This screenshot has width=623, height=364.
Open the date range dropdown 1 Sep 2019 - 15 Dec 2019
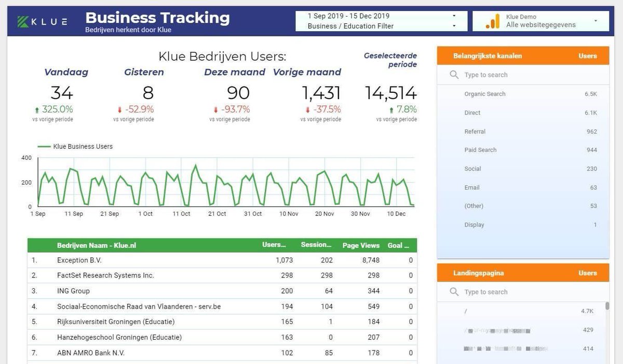coord(382,16)
